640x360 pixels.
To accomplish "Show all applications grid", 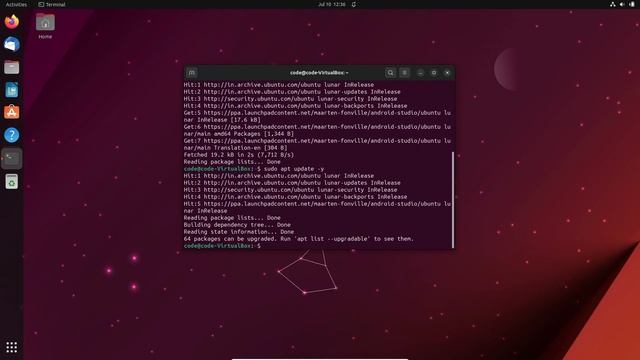I will pos(11,347).
